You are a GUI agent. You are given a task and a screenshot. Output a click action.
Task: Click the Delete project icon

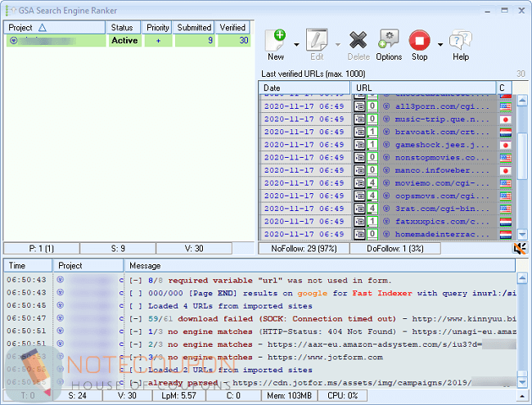click(358, 40)
